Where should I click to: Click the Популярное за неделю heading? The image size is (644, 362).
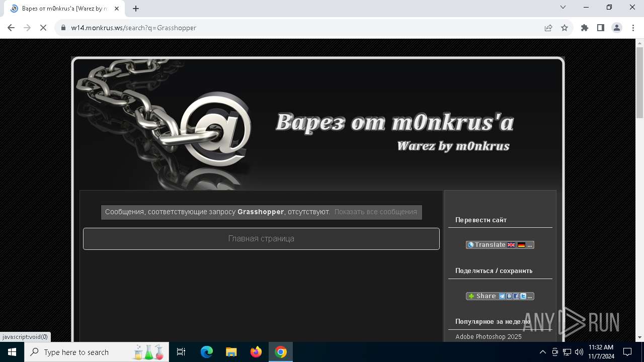[x=493, y=321]
